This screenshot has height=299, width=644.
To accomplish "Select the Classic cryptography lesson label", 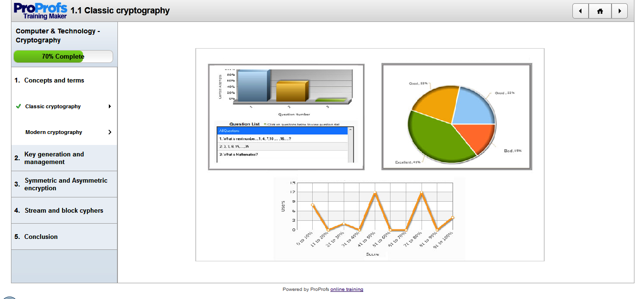I will (x=53, y=106).
